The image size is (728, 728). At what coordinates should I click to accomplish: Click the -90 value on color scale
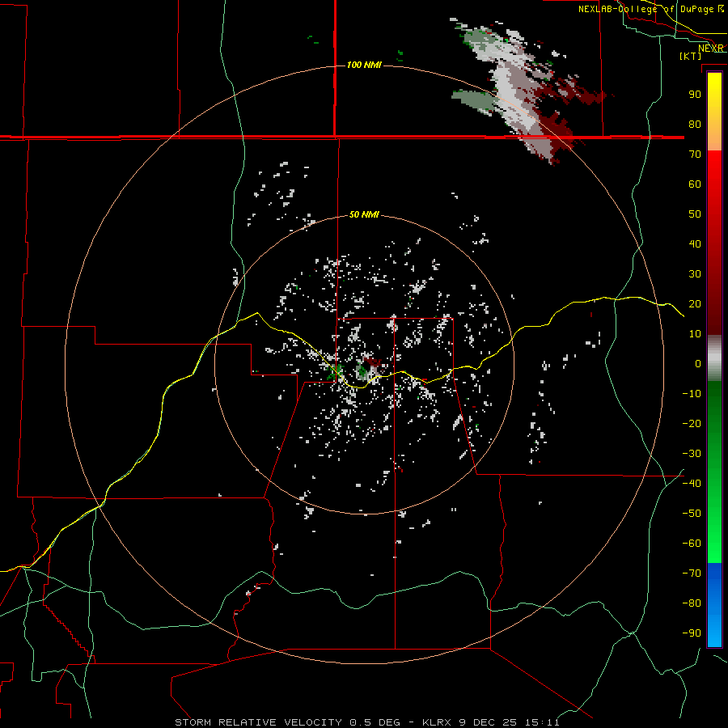[x=692, y=633]
